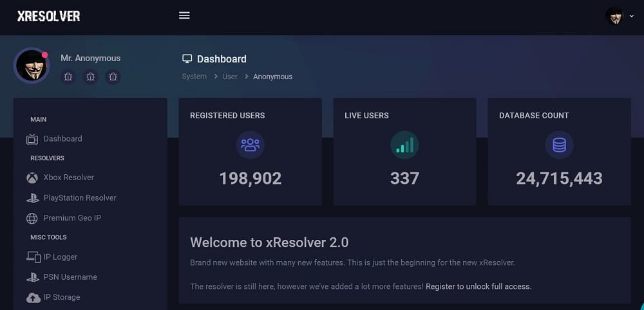Screen dimensions: 644x310
Task: Click the RESOLVERS section label
Action: click(x=47, y=158)
